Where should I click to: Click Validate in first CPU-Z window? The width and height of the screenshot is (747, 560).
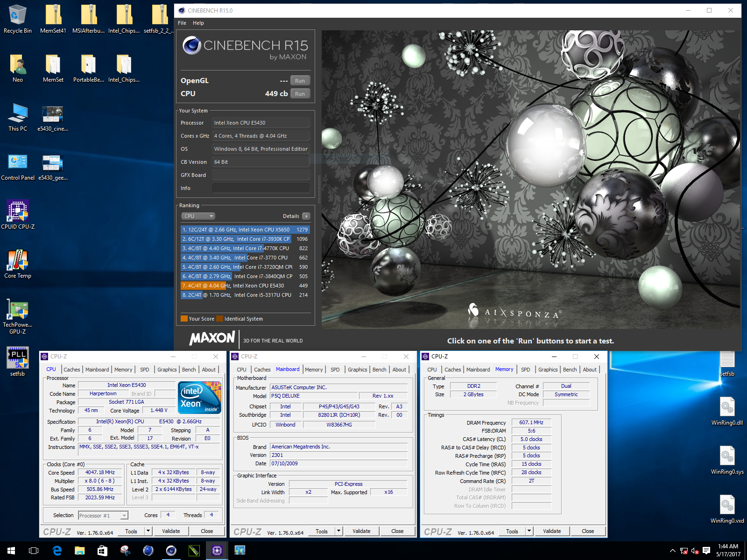coord(171,531)
